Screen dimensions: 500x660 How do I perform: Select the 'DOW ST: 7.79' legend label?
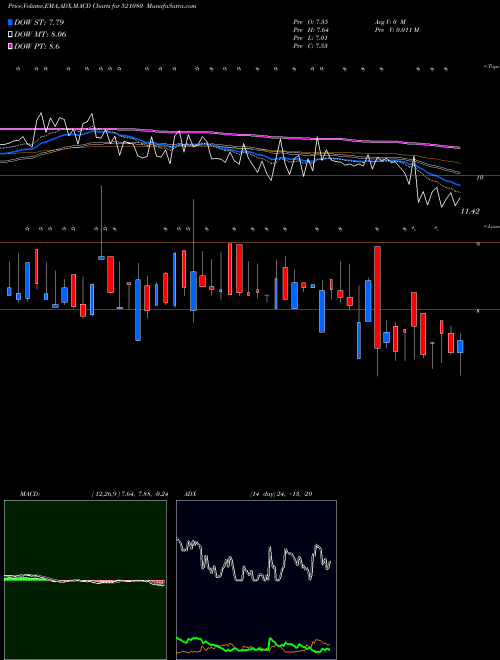tap(39, 22)
